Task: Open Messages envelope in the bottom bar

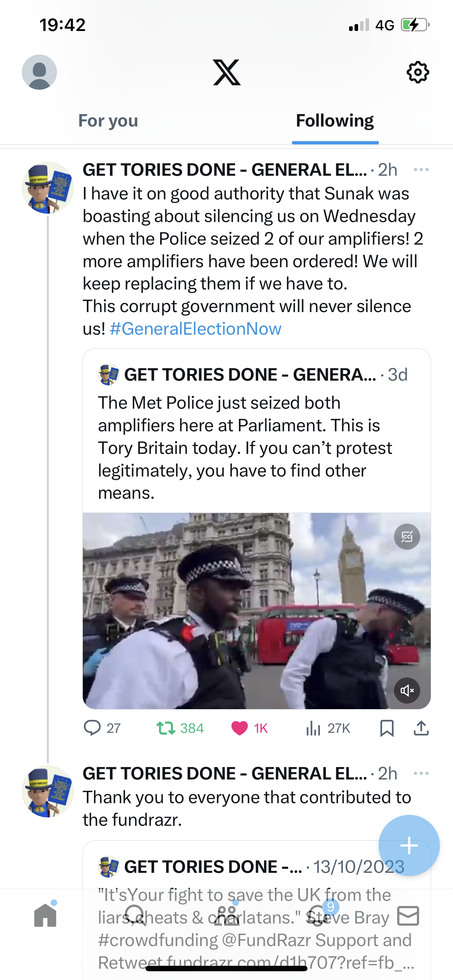Action: pos(408,916)
